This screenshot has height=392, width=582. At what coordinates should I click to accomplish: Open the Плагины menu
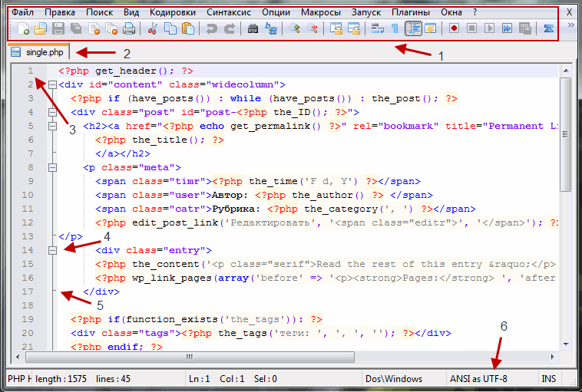click(411, 12)
